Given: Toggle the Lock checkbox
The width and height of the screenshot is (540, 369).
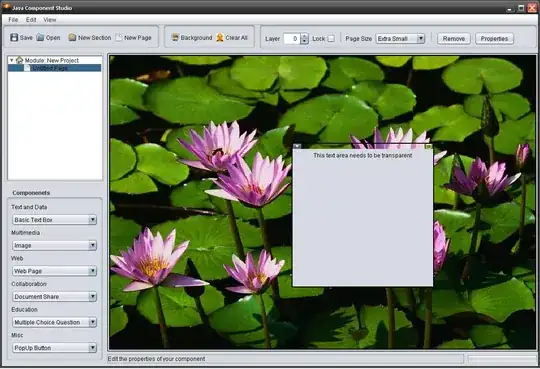Looking at the screenshot, I should (331, 39).
